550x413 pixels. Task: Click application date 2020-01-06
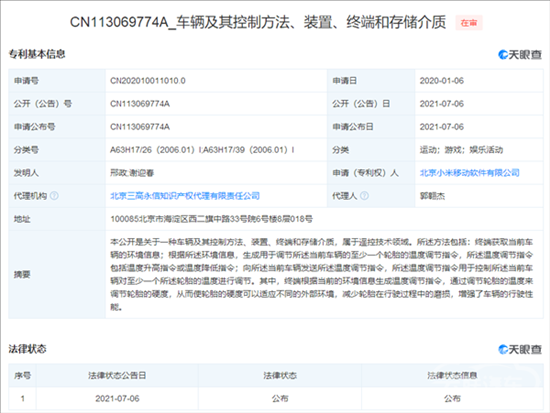pos(442,81)
